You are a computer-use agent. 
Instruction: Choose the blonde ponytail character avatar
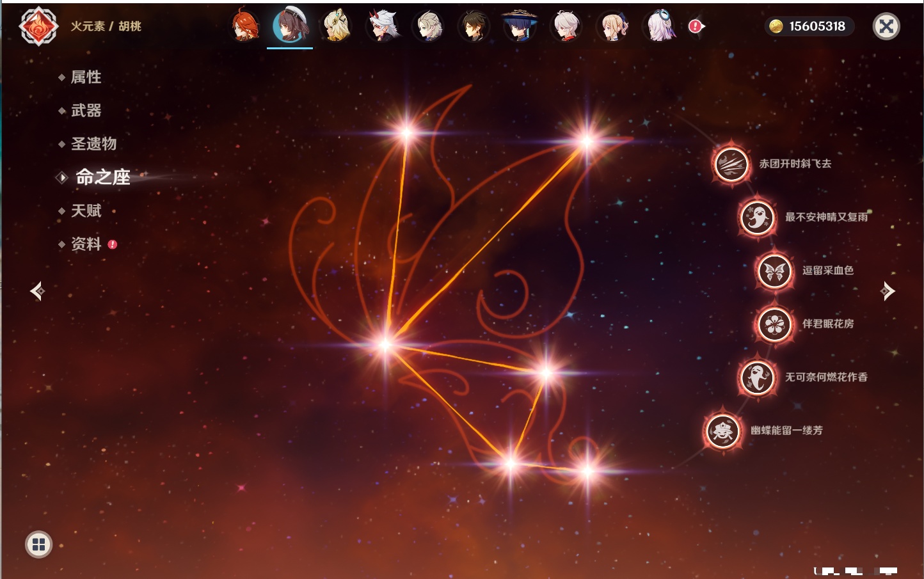coord(612,26)
